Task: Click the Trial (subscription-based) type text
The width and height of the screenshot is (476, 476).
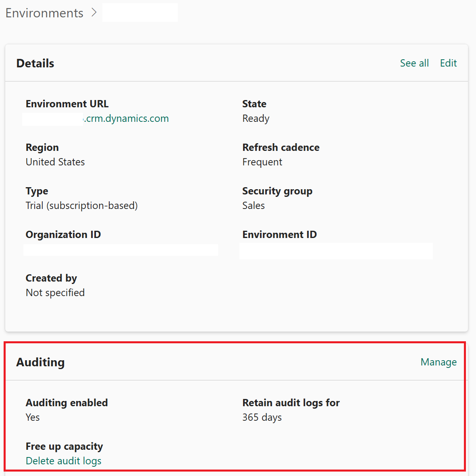Action: (82, 206)
